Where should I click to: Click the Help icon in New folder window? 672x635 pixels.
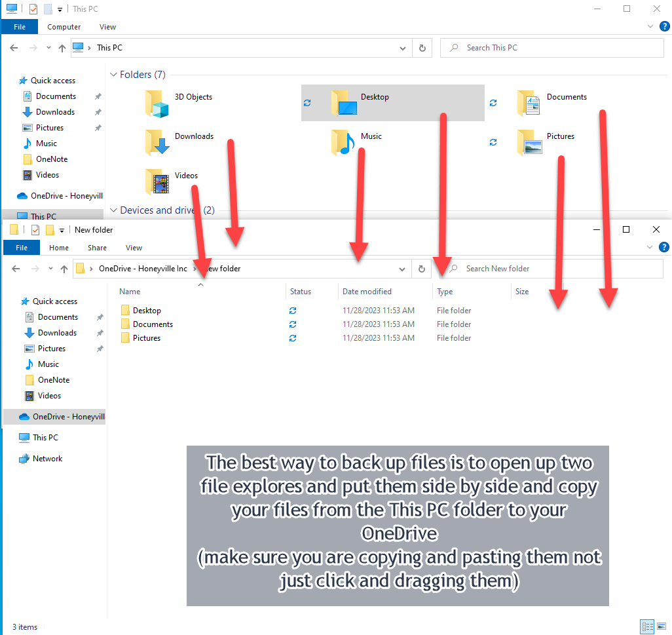pos(664,248)
